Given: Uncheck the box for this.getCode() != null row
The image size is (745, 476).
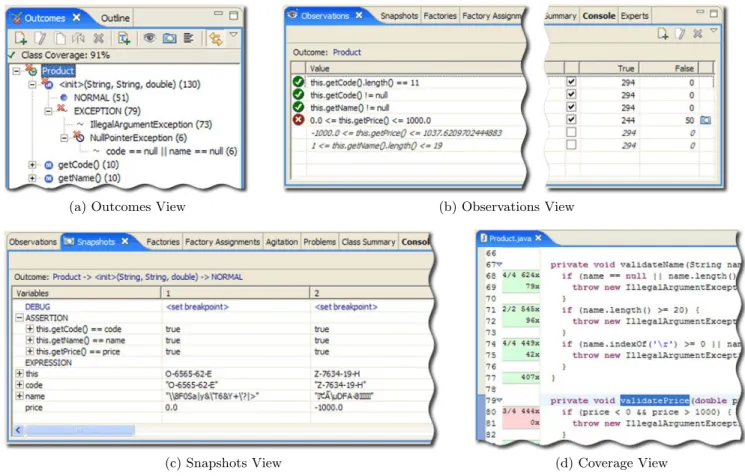Looking at the screenshot, I should (571, 95).
